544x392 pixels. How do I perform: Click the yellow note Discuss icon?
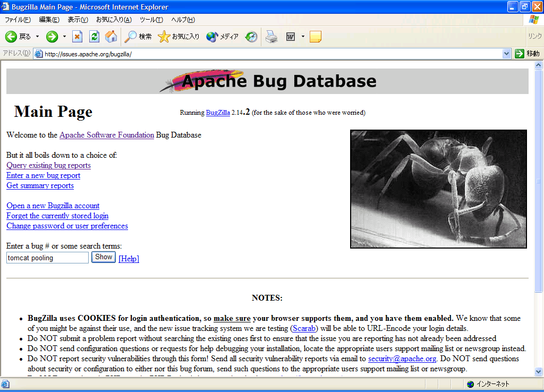pyautogui.click(x=316, y=37)
